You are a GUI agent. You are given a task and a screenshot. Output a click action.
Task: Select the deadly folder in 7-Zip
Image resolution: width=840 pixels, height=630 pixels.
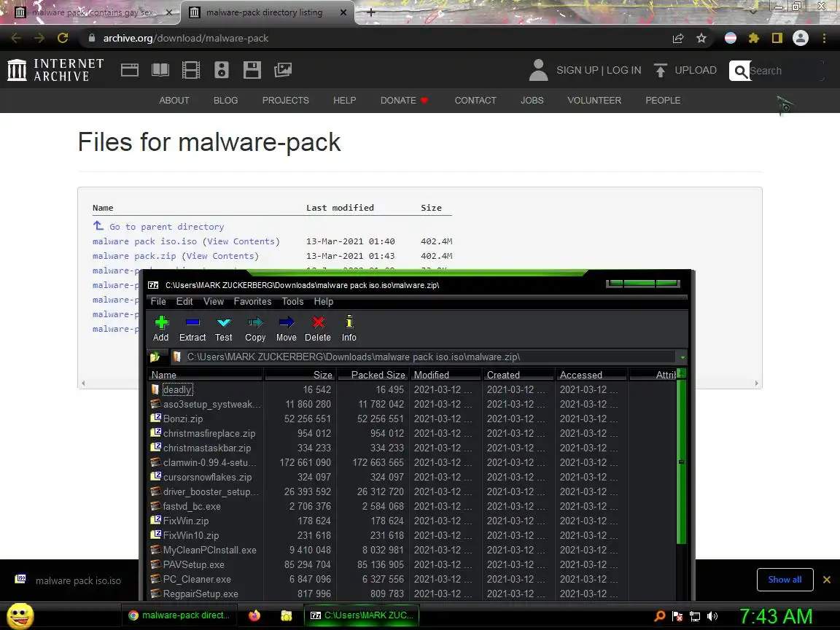pyautogui.click(x=176, y=389)
